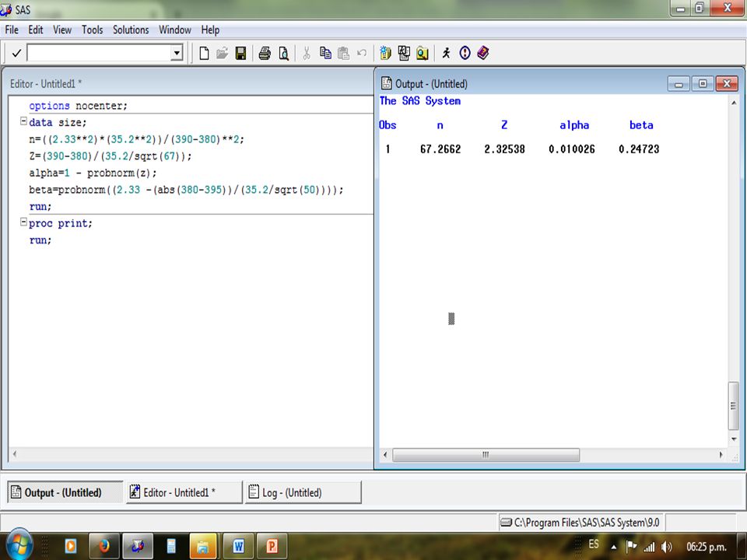Open the Solutions menu
This screenshot has width=747, height=560.
(x=131, y=30)
